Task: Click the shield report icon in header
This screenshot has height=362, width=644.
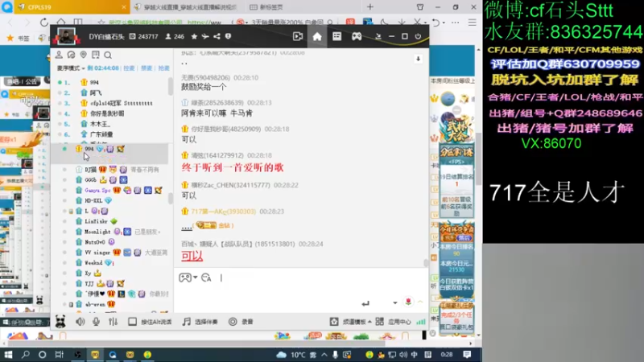Action: [228, 36]
